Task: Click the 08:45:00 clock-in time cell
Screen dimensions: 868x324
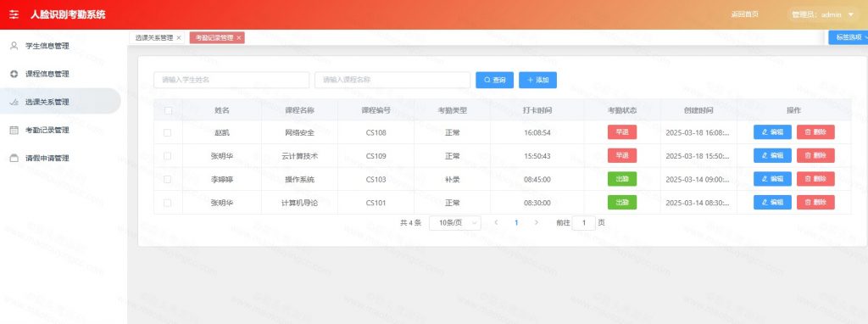Action: point(537,180)
